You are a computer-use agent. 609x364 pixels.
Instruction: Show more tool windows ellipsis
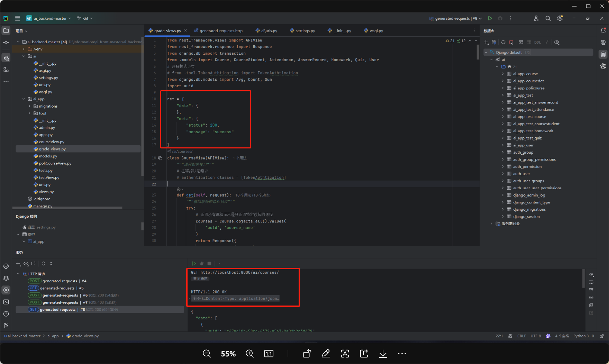point(6,81)
